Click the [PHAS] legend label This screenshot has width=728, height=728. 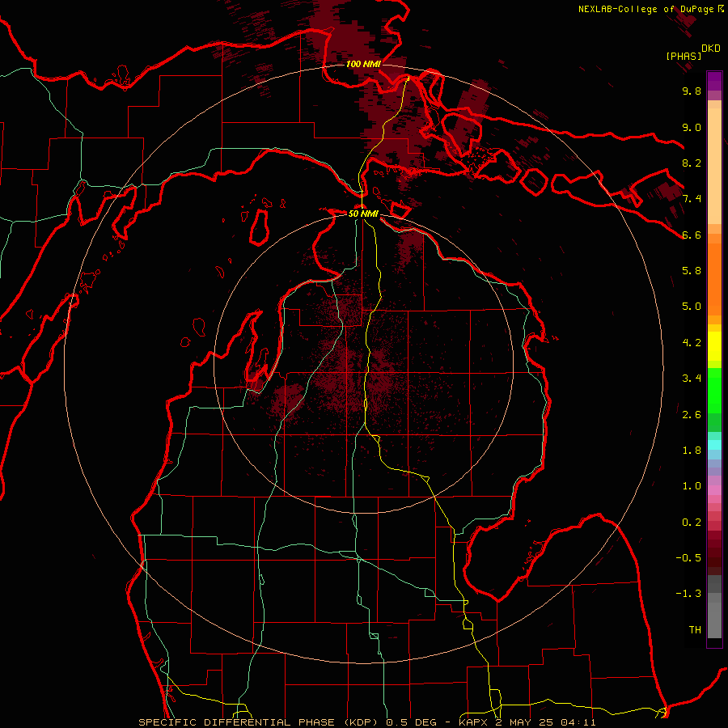pos(684,56)
